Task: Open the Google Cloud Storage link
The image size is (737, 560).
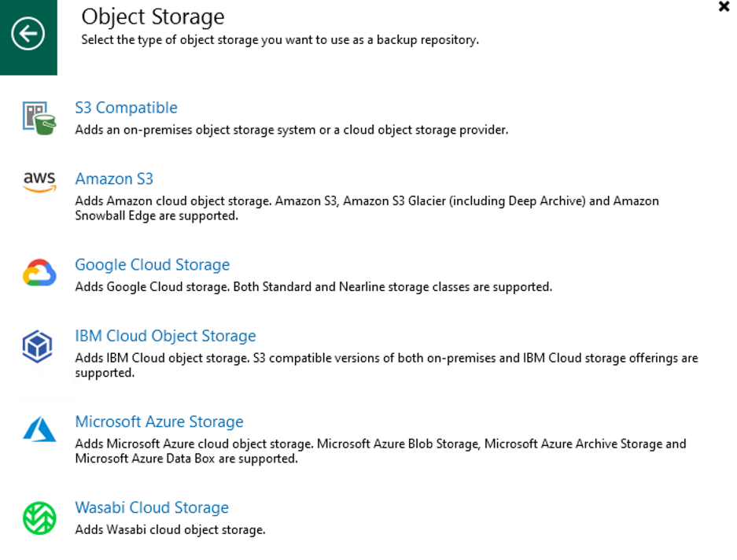Action: pos(152,265)
